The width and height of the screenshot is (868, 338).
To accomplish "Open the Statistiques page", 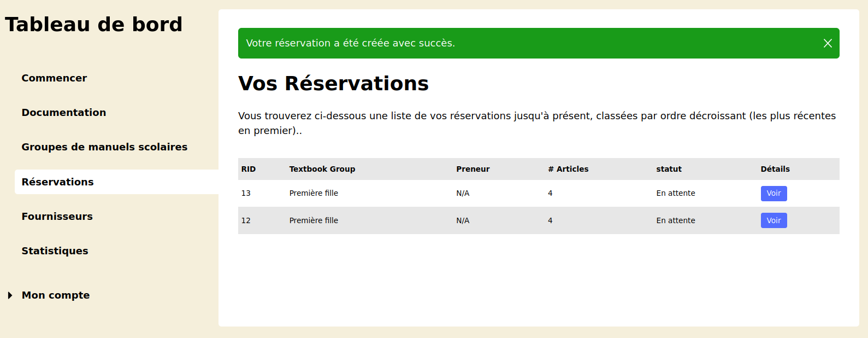I will (55, 251).
